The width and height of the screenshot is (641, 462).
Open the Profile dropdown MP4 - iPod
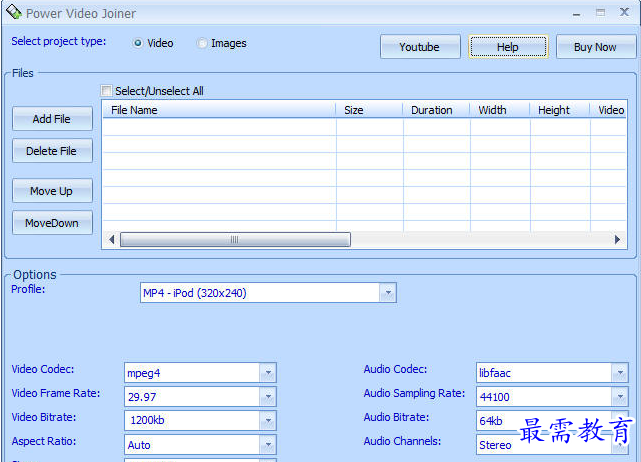point(268,292)
